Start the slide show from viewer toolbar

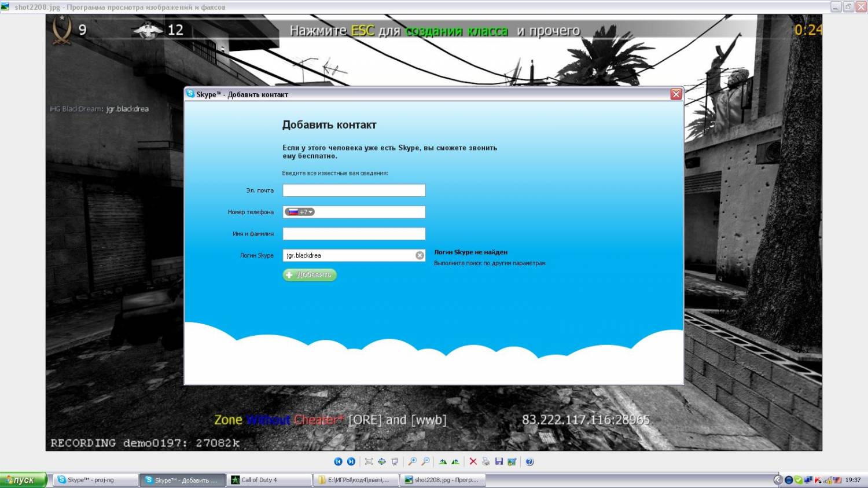[395, 461]
